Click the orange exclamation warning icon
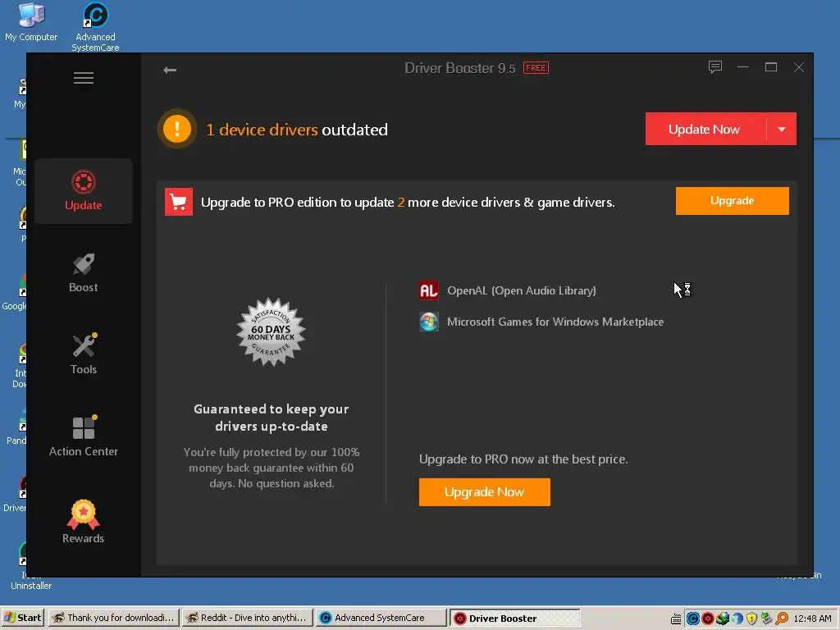This screenshot has width=840, height=630. click(x=177, y=129)
